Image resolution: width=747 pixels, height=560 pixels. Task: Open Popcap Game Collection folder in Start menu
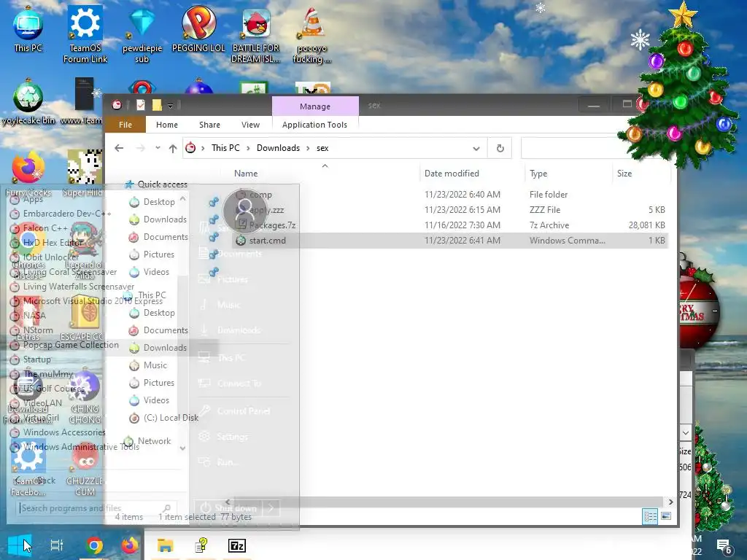(71, 345)
